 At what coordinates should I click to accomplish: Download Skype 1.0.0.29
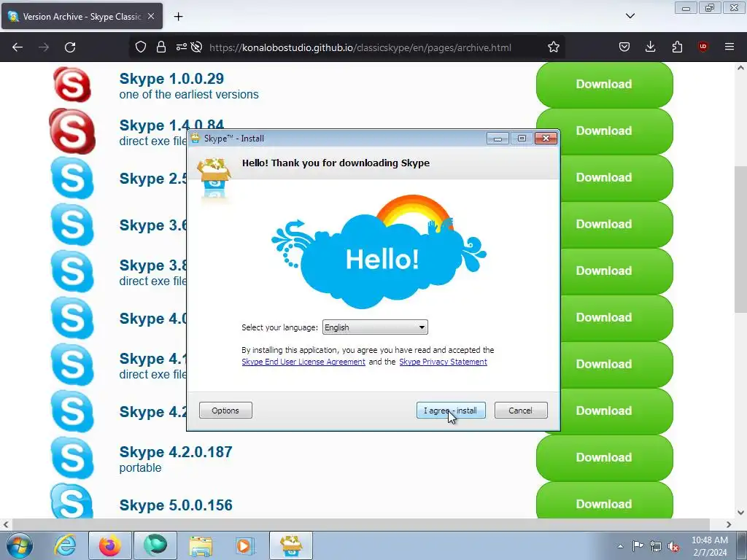point(604,85)
